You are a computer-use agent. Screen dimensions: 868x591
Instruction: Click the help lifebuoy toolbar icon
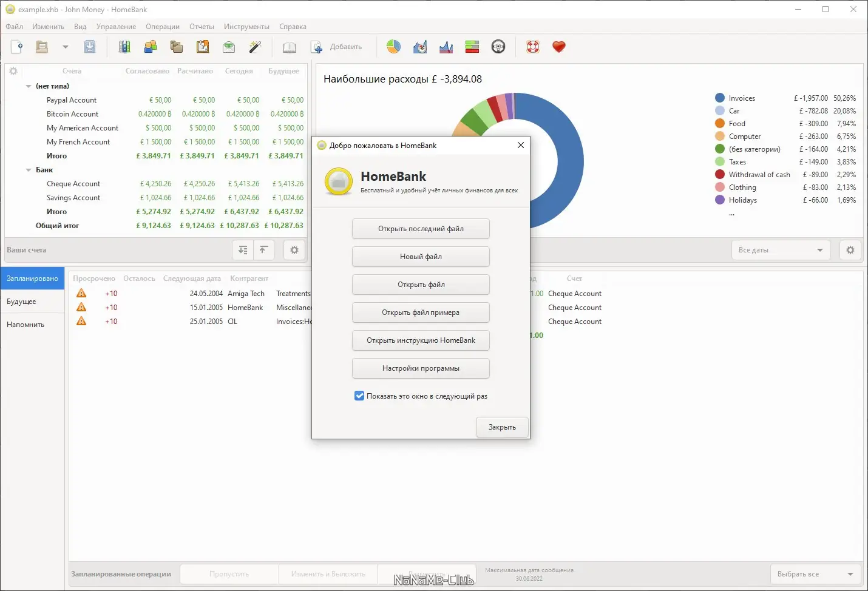(x=533, y=47)
